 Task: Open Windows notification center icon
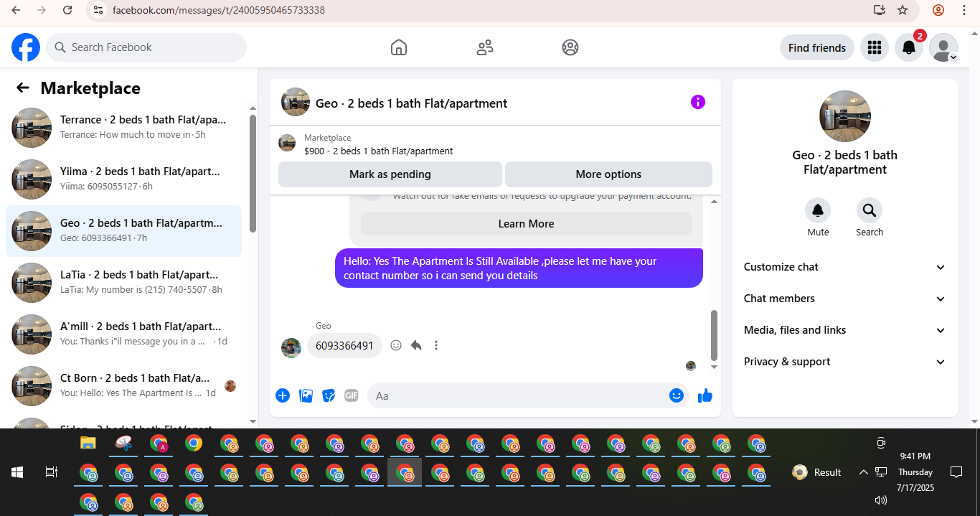coord(956,472)
